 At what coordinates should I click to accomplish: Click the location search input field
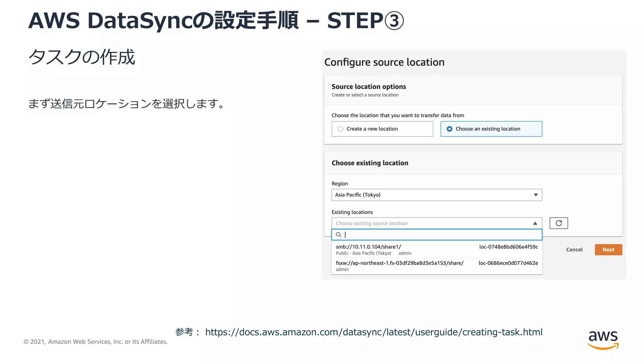(437, 235)
